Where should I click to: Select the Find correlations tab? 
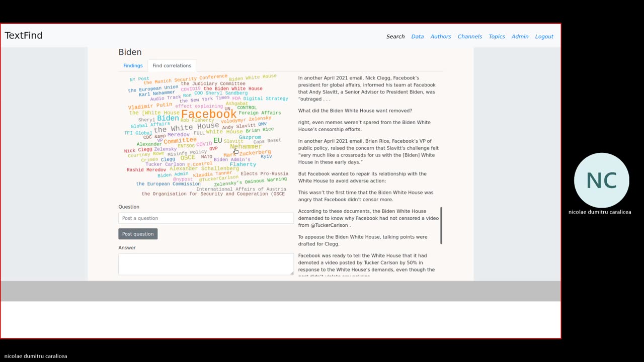point(172,65)
